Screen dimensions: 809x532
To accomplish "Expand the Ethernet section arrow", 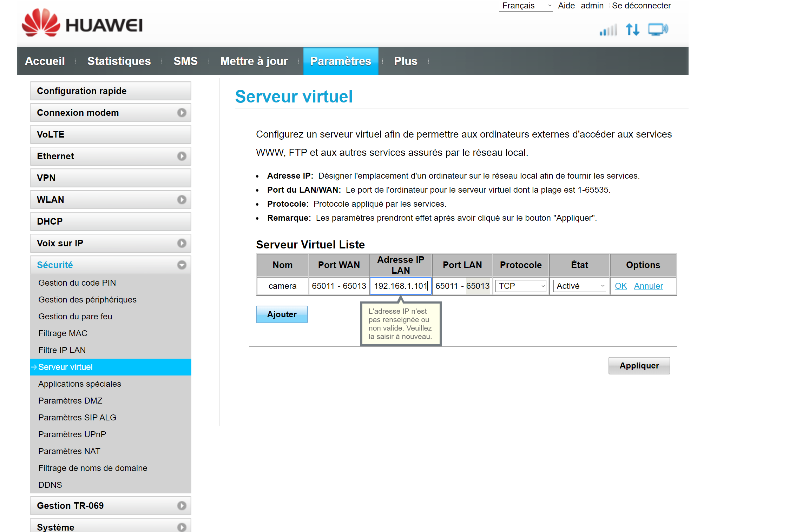I will click(x=182, y=156).
